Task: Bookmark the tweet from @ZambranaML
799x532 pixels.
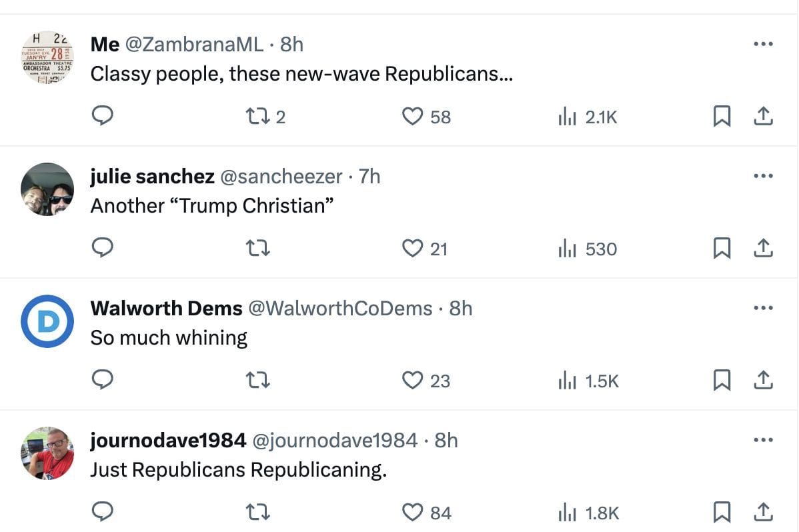Action: coord(722,115)
